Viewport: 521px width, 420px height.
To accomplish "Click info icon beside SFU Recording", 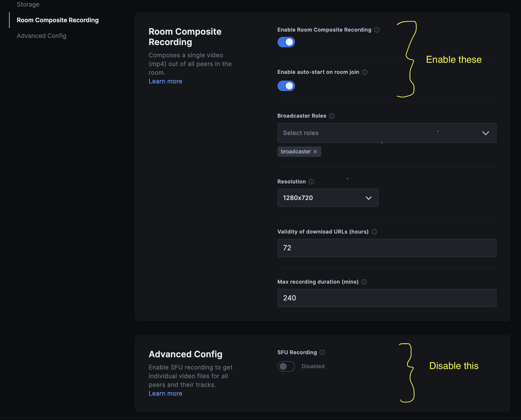I will pyautogui.click(x=322, y=352).
